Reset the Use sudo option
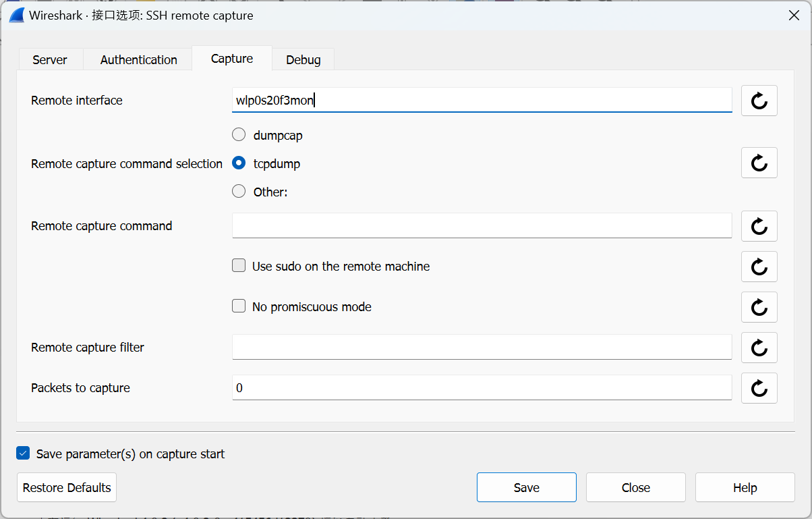Viewport: 812px width, 519px height. pyautogui.click(x=759, y=267)
